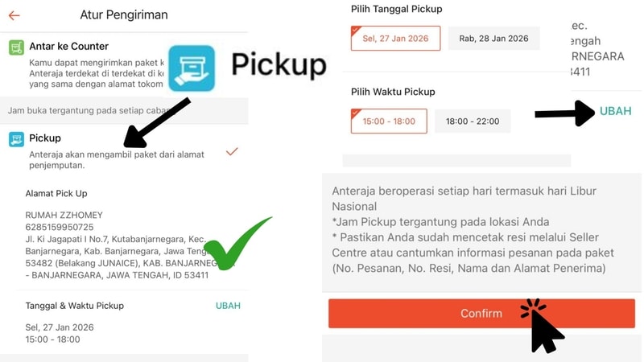
Task: Tap UBAH next to Tanggal & Waktu Pickup
Action: (228, 306)
